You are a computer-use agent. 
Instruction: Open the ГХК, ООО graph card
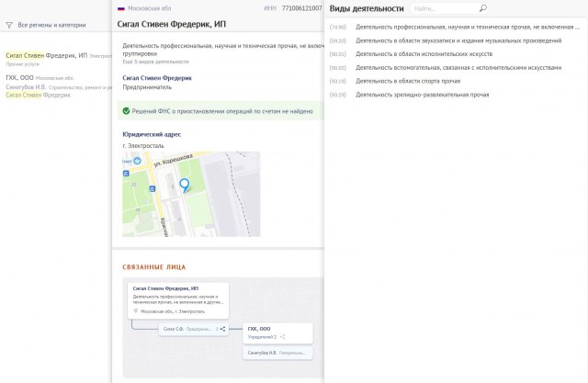point(277,332)
